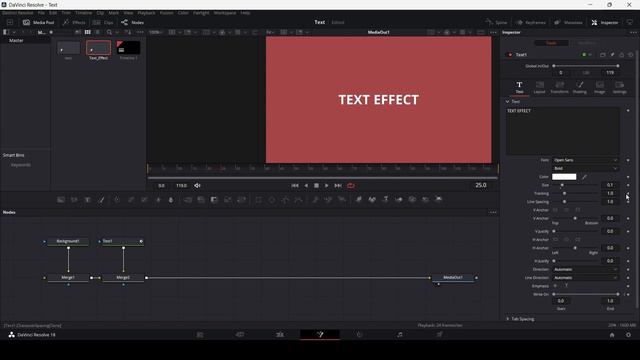Switch to Transform tab in Inspector
Viewport: 640px width, 360px height.
(560, 87)
